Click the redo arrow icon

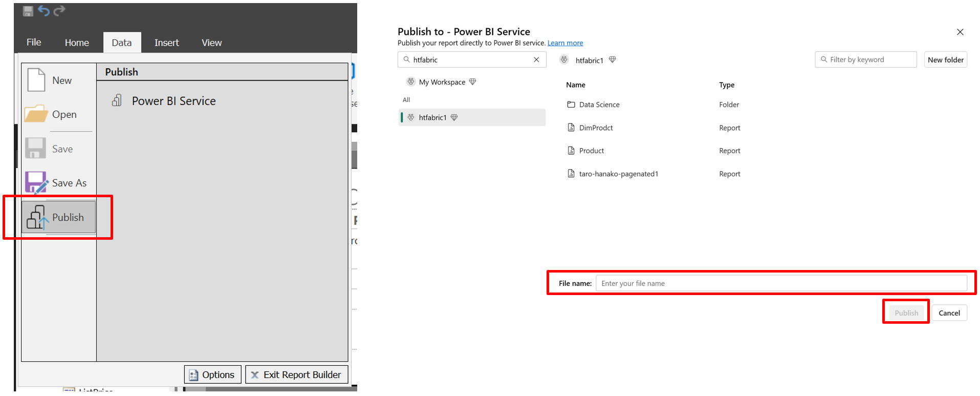click(x=59, y=11)
